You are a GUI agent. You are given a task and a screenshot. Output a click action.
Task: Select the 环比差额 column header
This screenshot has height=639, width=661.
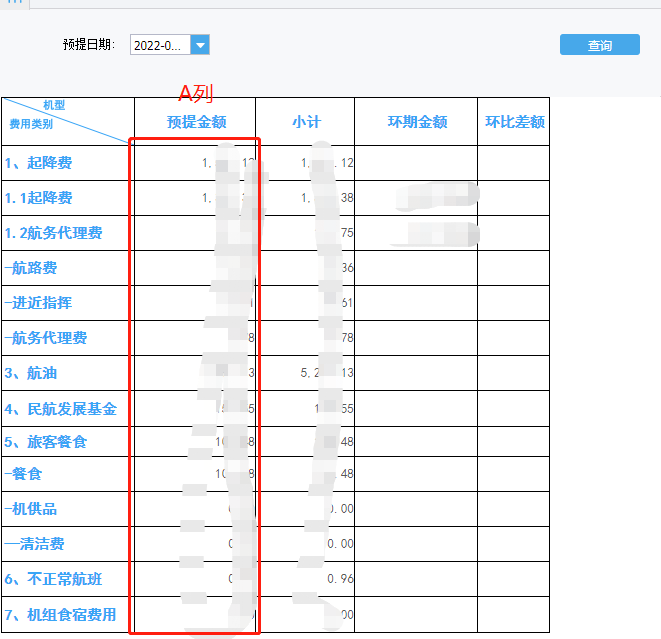[514, 122]
